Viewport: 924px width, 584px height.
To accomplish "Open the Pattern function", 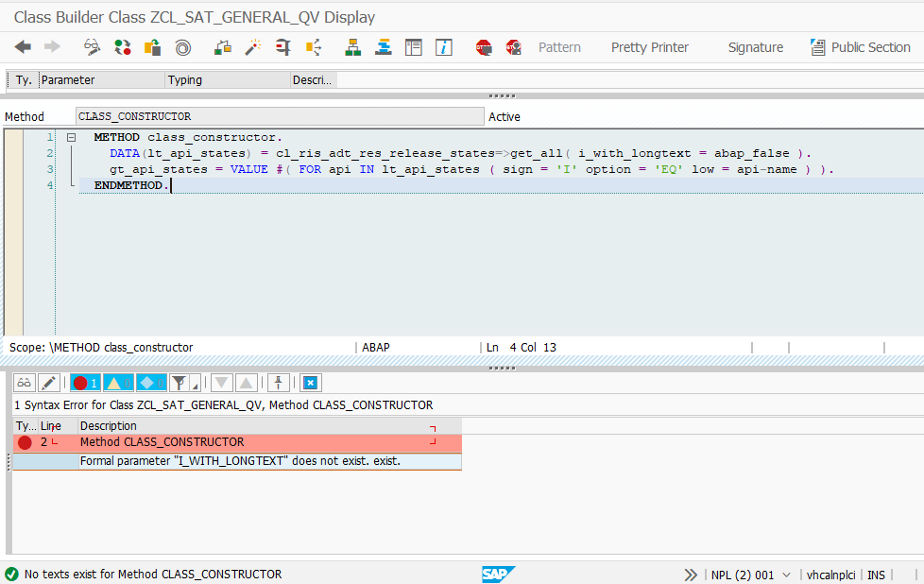I will 559,47.
